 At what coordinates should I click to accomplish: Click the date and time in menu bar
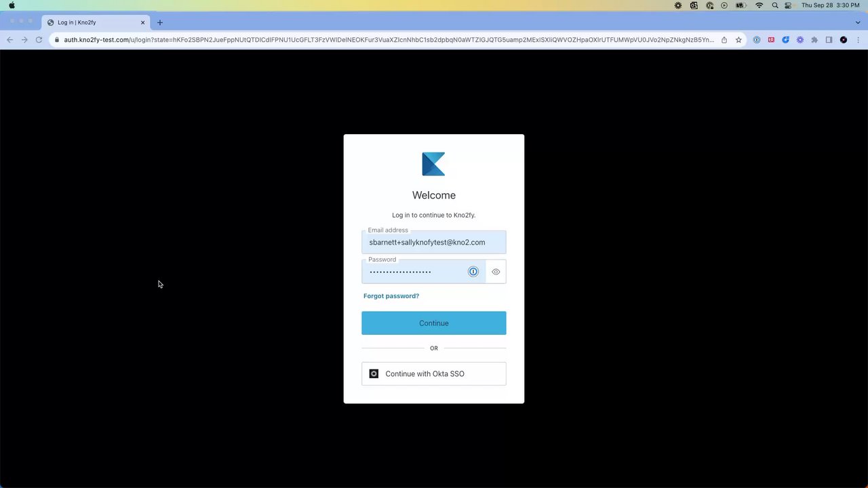click(830, 5)
